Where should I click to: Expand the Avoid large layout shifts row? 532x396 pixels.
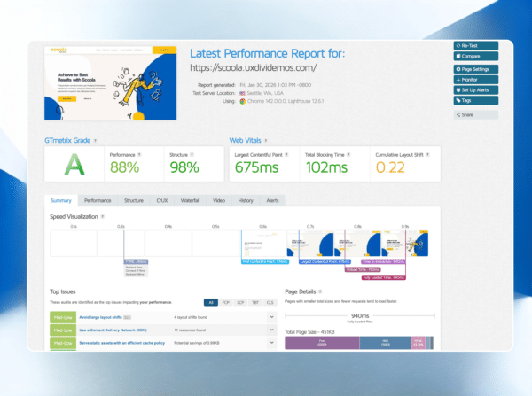pyautogui.click(x=272, y=317)
